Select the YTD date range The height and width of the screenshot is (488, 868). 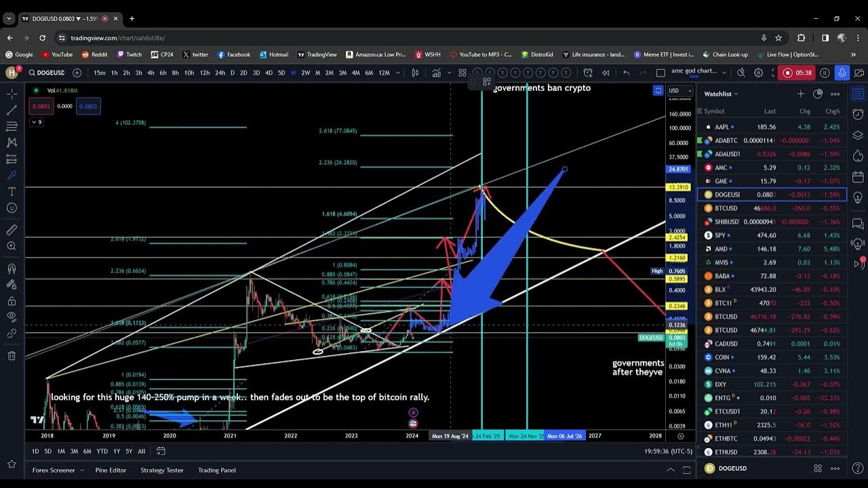[102, 451]
